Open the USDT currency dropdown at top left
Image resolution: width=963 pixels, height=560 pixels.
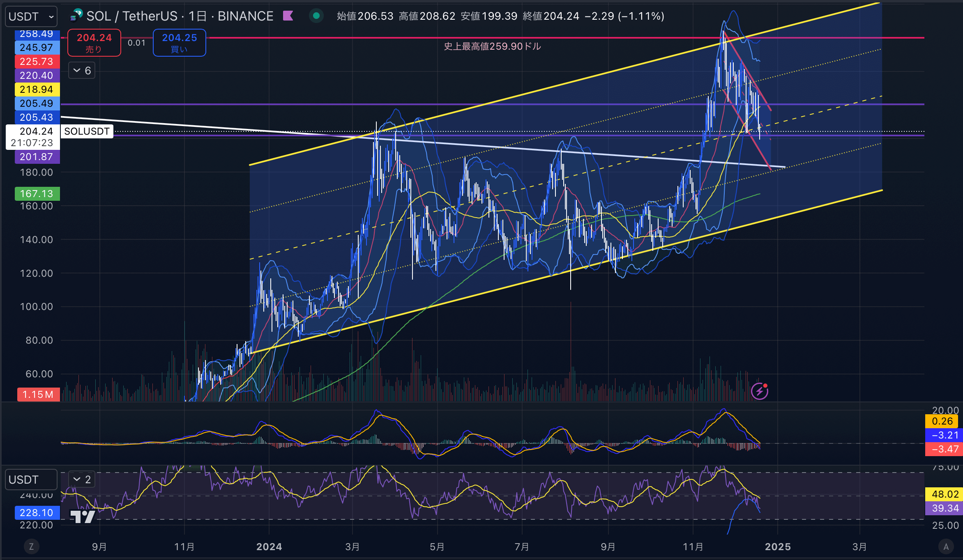tap(31, 16)
